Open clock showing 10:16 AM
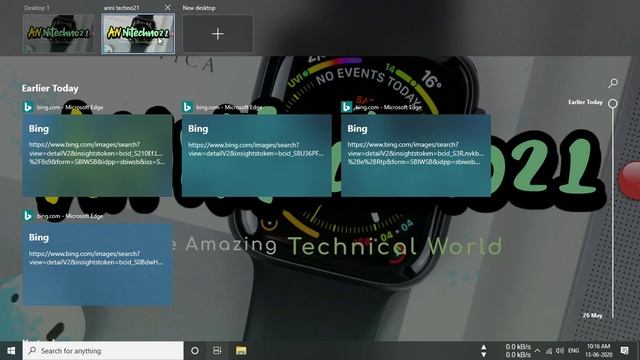The image size is (640, 360). tap(599, 351)
